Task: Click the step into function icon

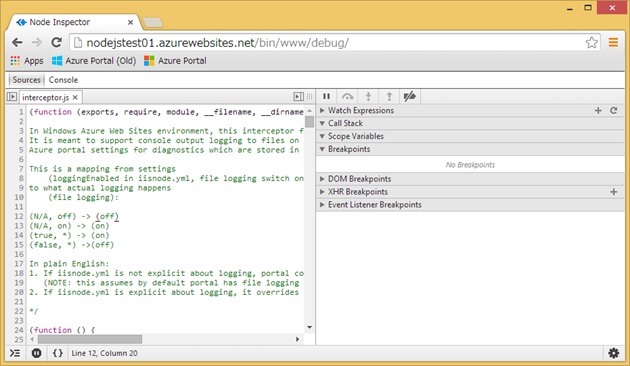Action: click(x=368, y=96)
